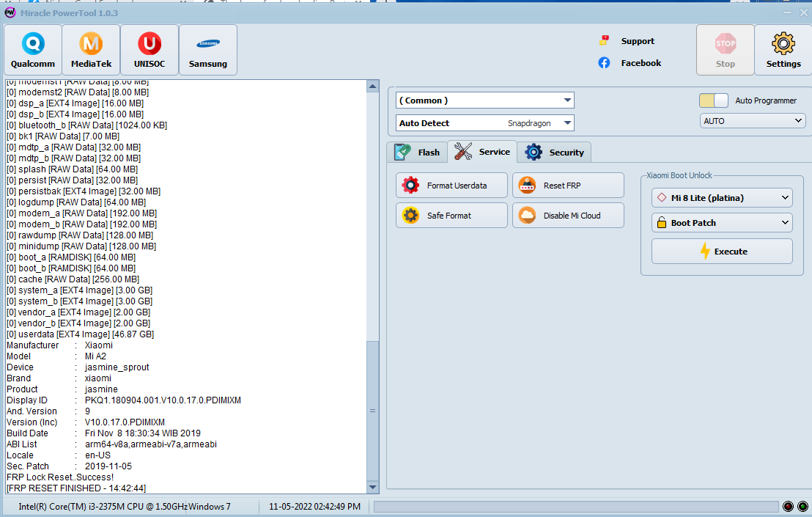Click the 'cache [RAW Data] [256.00 MB]' entry
The image size is (812, 517).
(73, 279)
